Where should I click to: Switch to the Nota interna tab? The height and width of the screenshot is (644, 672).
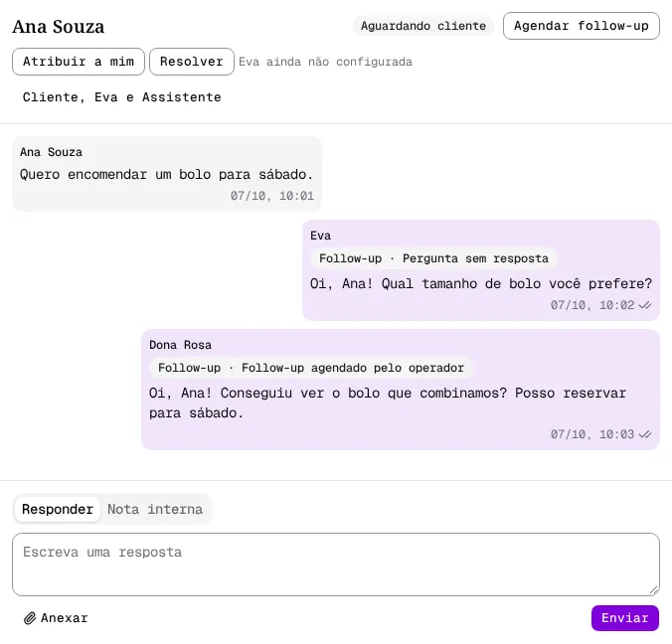[155, 509]
